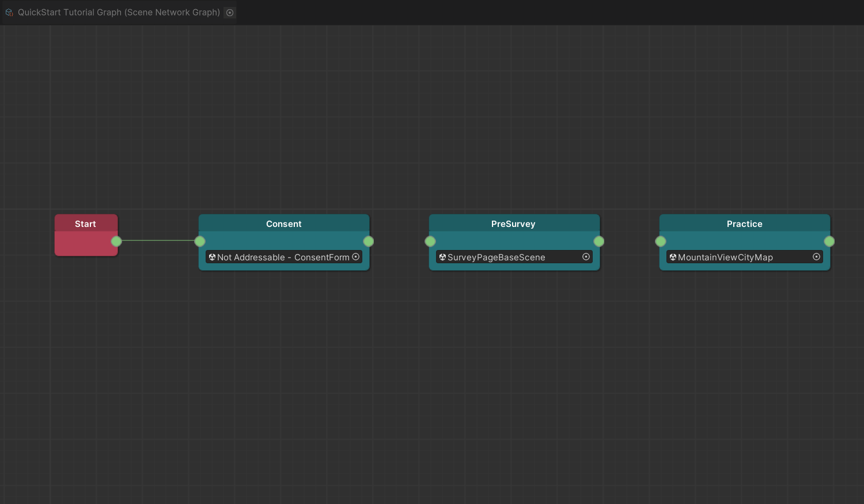Select the Consent node title
Screen dimensions: 864x504
(x=284, y=224)
